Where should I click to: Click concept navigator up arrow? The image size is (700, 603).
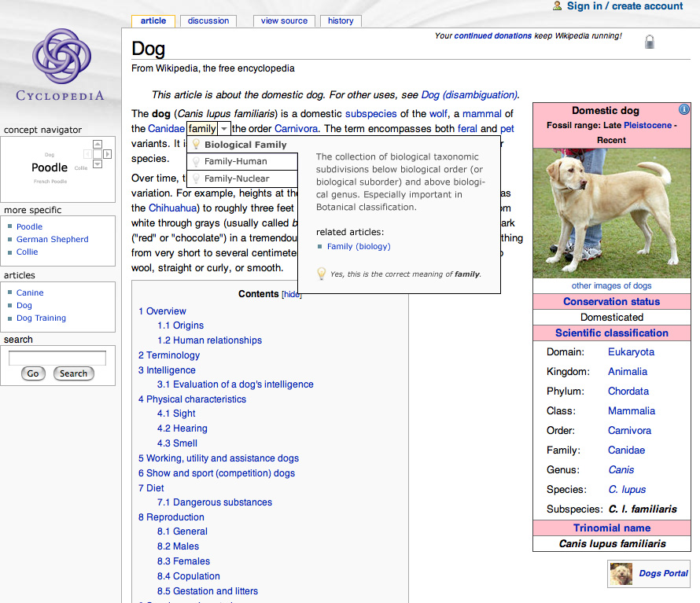pos(98,144)
